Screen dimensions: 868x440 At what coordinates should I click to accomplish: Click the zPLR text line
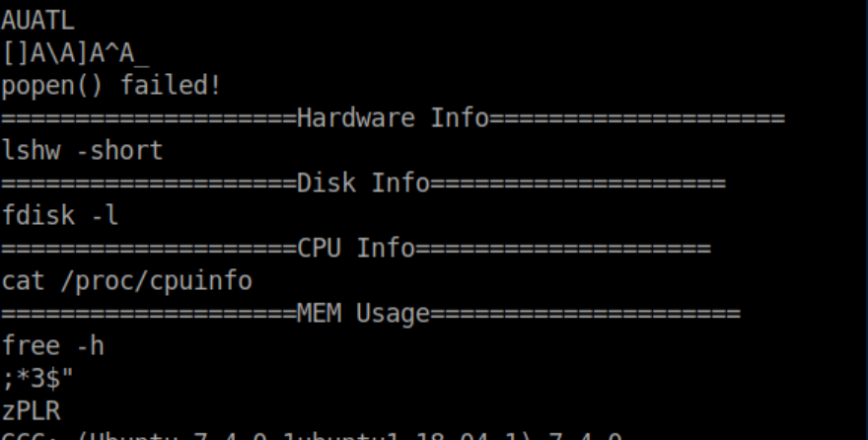click(32, 411)
